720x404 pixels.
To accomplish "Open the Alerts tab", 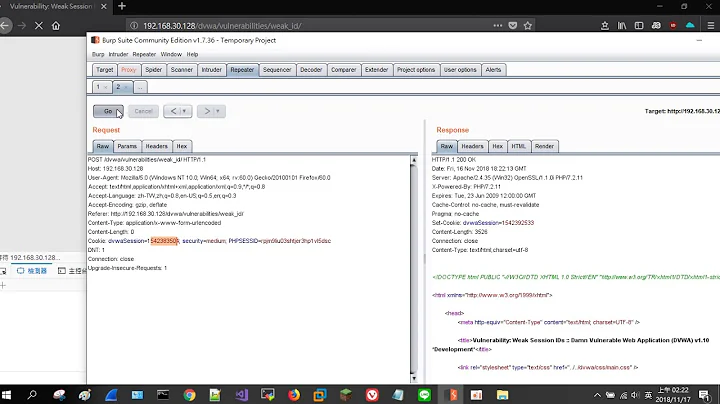I will coord(493,70).
